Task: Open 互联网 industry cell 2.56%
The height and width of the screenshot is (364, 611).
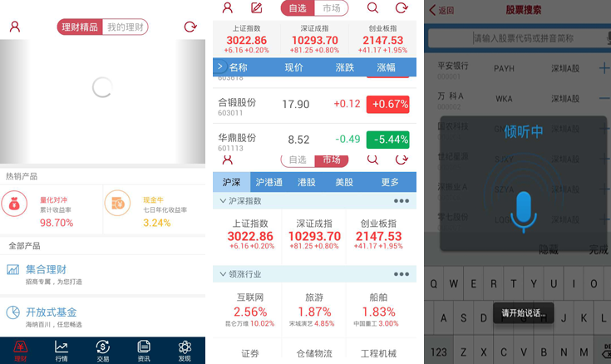Action: (250, 310)
